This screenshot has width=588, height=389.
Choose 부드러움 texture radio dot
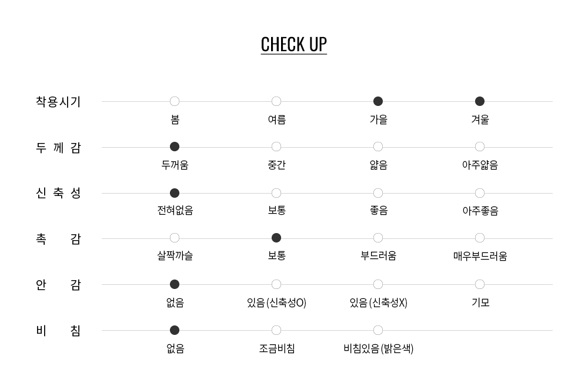[x=378, y=238]
